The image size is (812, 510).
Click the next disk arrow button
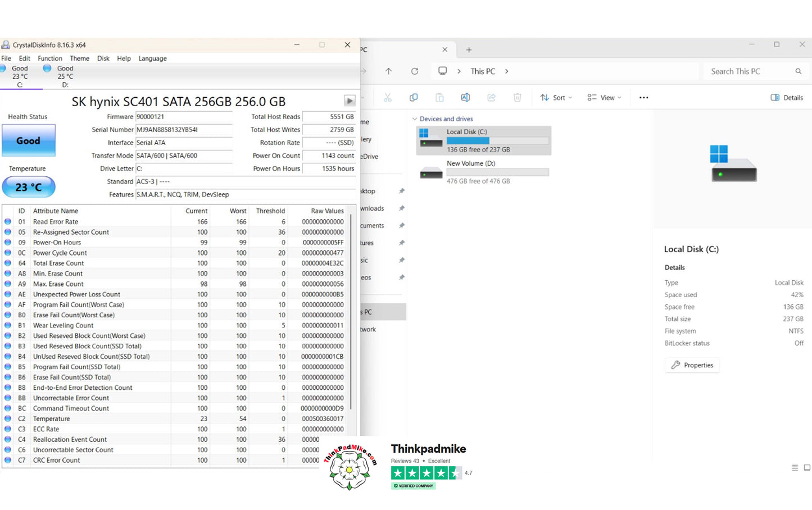pos(350,101)
